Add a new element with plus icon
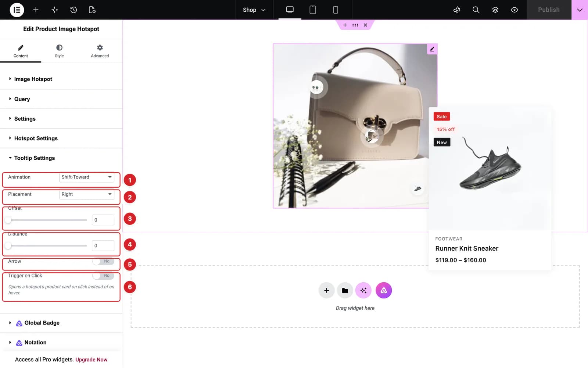 point(36,10)
